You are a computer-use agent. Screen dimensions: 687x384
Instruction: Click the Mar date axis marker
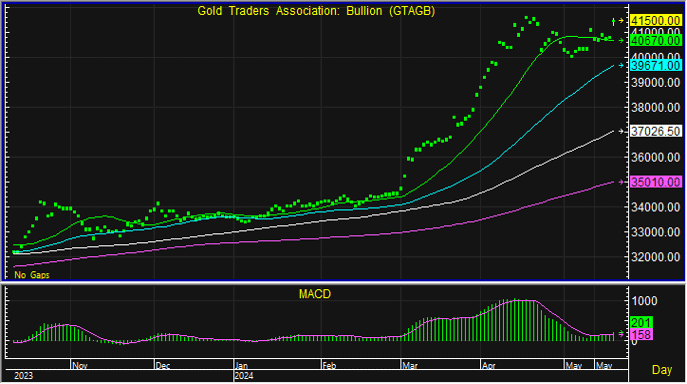[410, 366]
